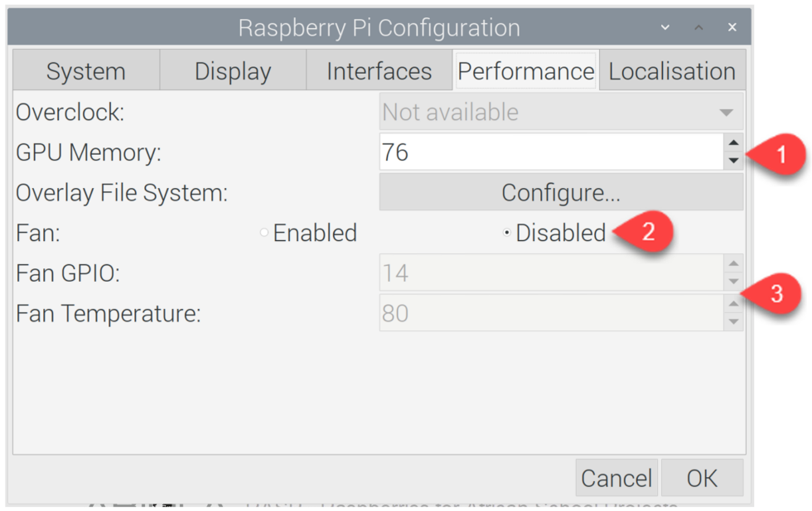
Task: Cancel the configuration dialog
Action: point(616,478)
